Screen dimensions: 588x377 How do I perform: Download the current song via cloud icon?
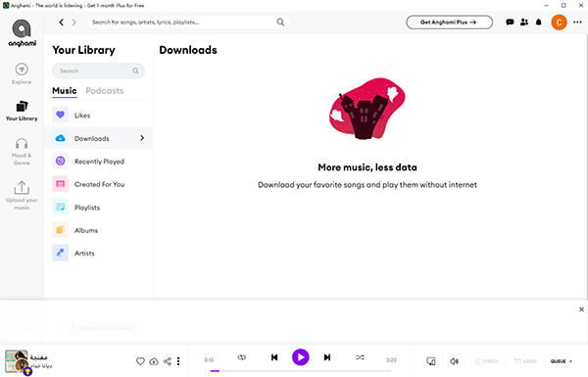(x=154, y=361)
